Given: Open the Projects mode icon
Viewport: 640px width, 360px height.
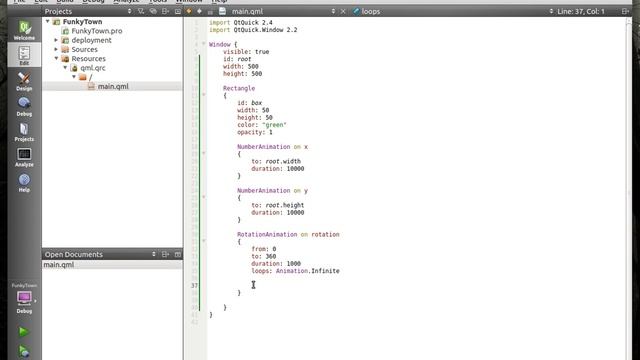Looking at the screenshot, I should (24, 131).
